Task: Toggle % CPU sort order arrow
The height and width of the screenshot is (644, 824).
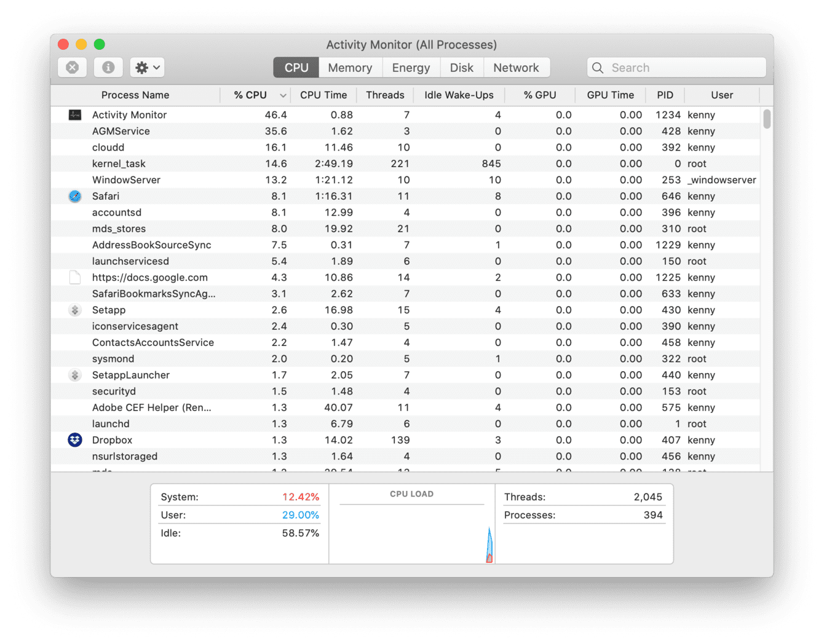Action: point(283,96)
